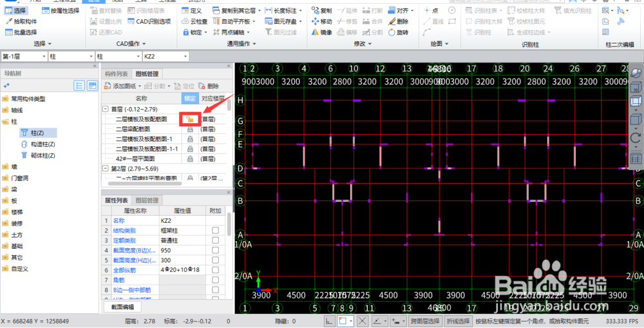The image size is (644, 328).
Task: Close the 导航树 panel
Action: coord(95,66)
